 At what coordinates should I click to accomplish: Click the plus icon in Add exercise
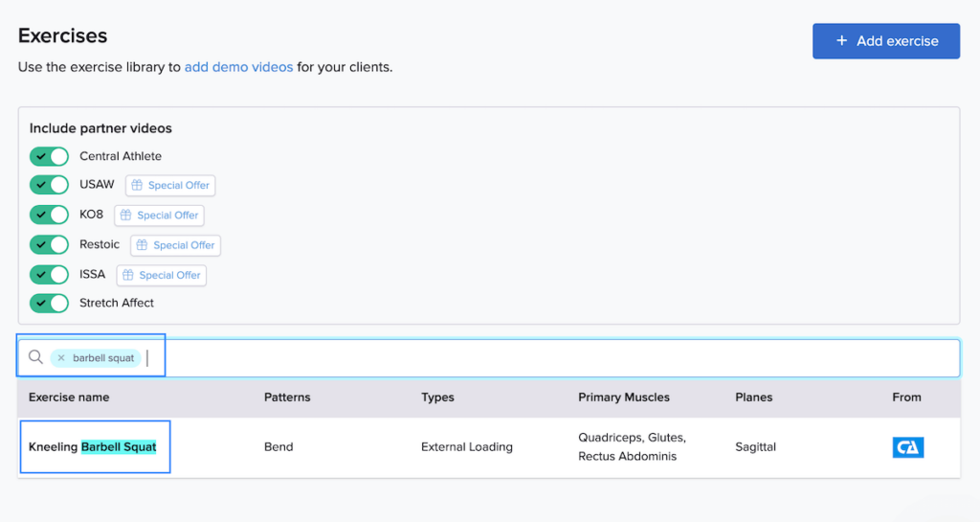(x=841, y=41)
